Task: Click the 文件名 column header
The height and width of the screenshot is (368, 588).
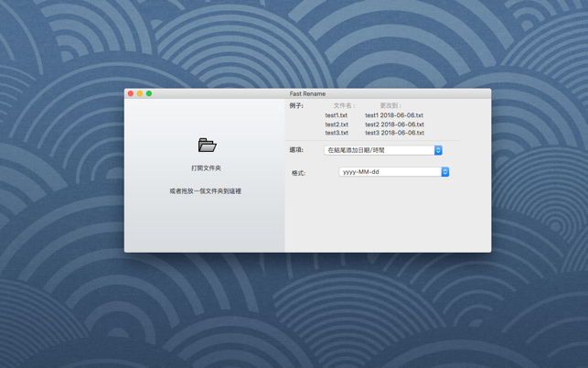Action: click(x=344, y=106)
